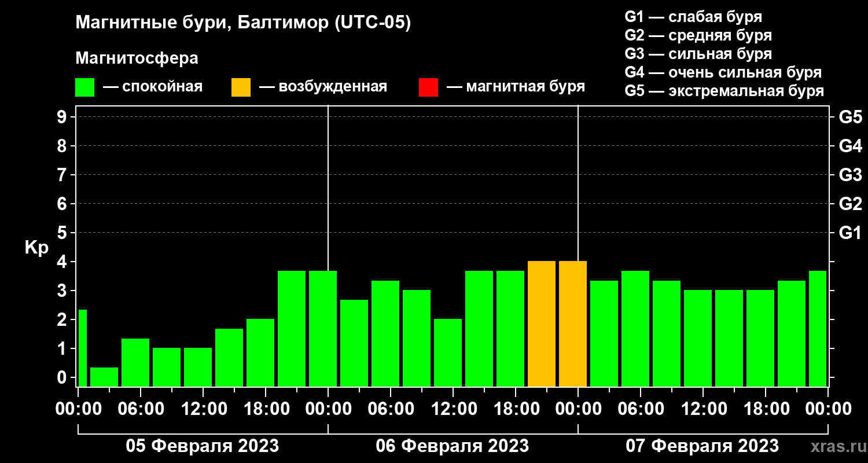
Task: Click the shortest green bar on 05 Февраля
Action: (x=104, y=377)
